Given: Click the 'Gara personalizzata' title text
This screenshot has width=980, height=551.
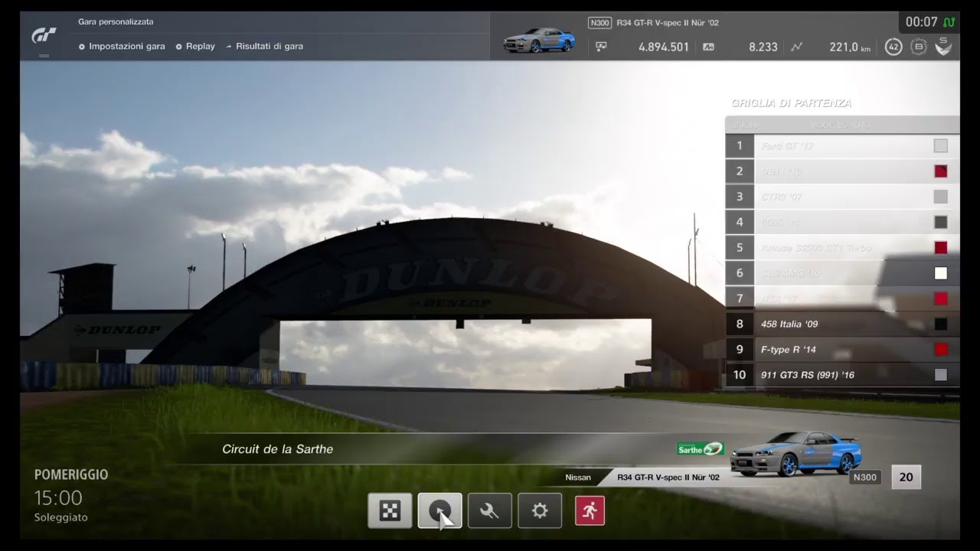Looking at the screenshot, I should [x=116, y=22].
